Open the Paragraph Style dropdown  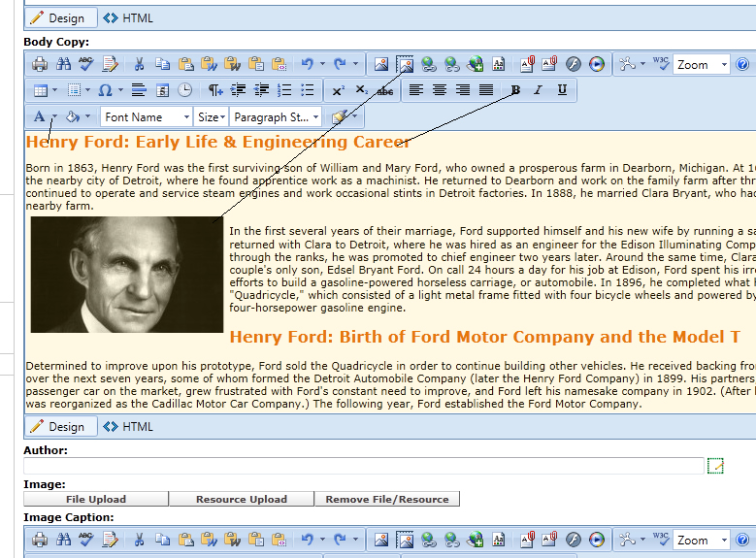click(x=276, y=117)
